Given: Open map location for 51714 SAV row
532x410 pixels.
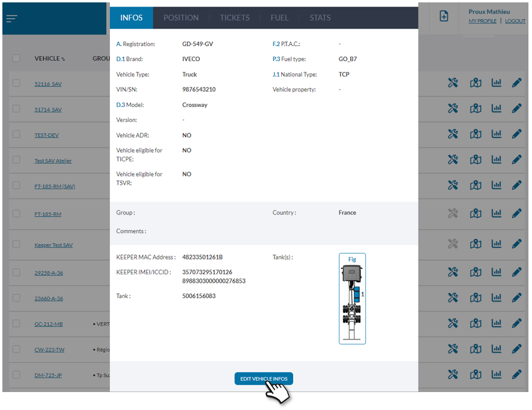Looking at the screenshot, I should 475,109.
